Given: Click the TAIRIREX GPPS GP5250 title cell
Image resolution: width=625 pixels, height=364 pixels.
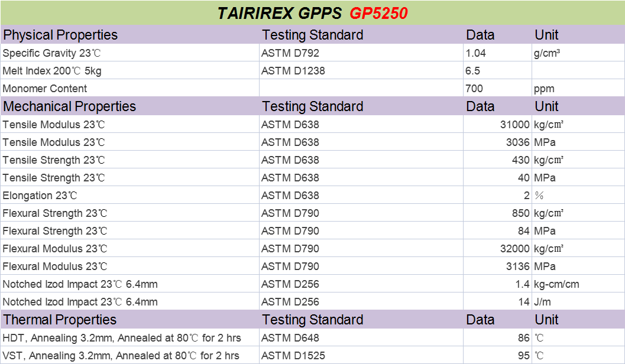Looking at the screenshot, I should (x=312, y=13).
